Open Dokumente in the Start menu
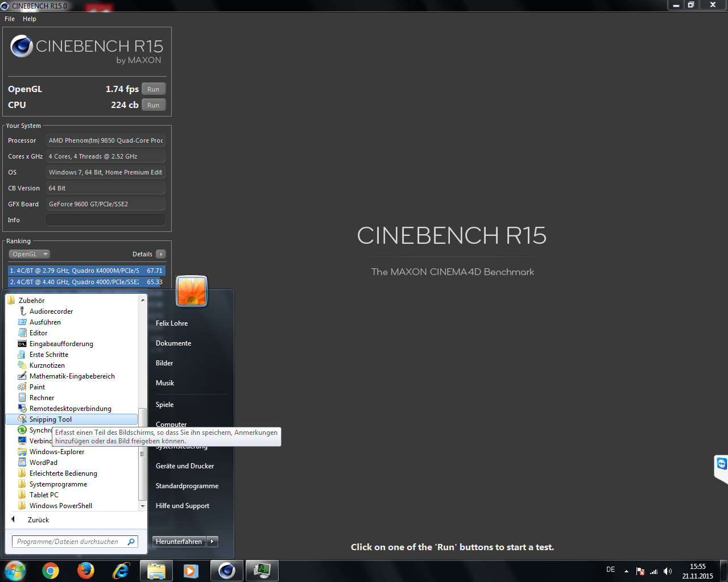 173,343
